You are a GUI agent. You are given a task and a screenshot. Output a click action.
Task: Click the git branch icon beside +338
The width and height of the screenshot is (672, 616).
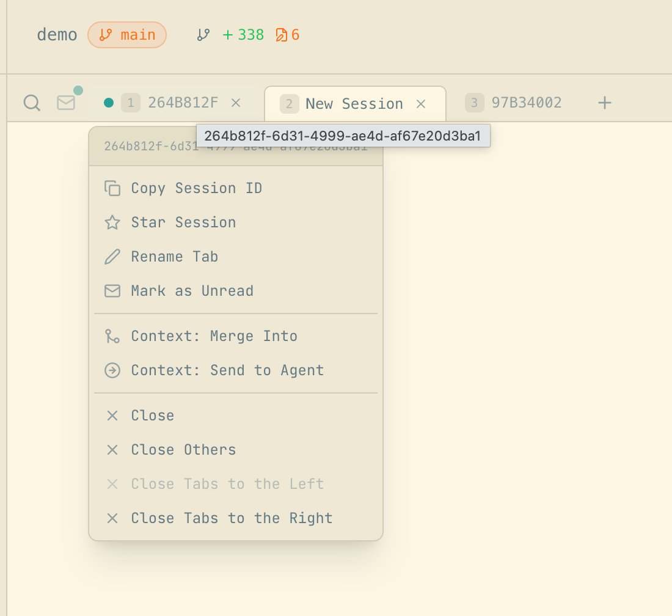point(203,35)
